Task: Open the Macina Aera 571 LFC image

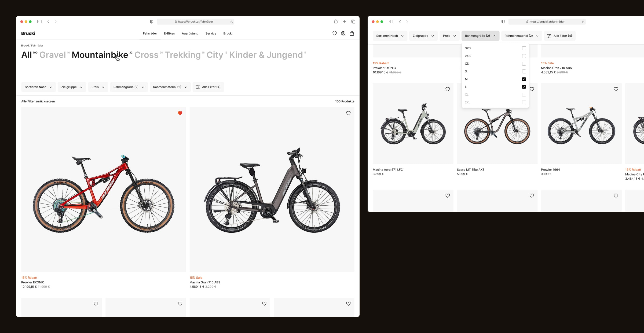Action: click(413, 124)
